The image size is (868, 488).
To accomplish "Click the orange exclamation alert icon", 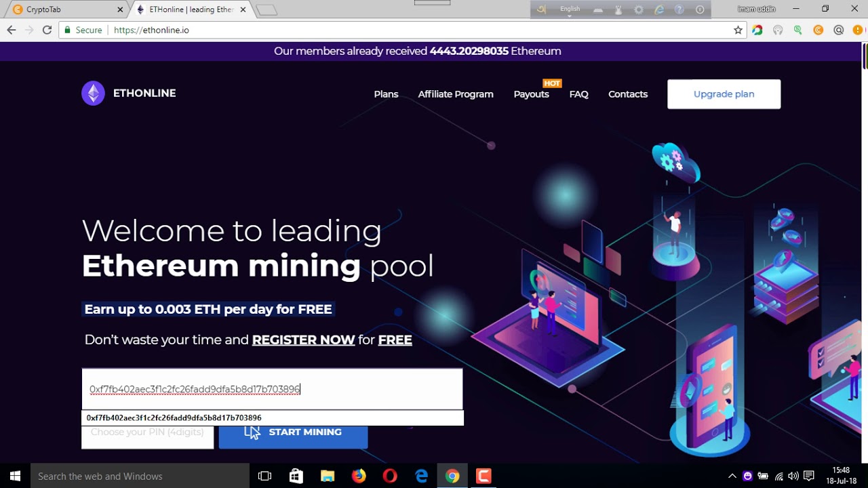I will (859, 30).
